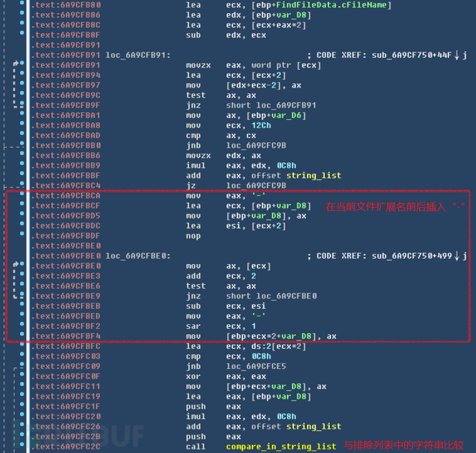Click push eax at address 6A9CFC1F

[x=213, y=407]
